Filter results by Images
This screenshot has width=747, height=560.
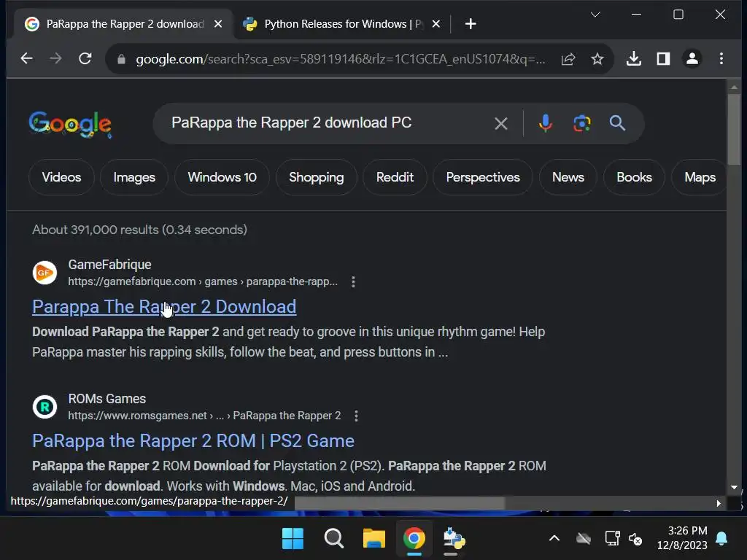134,177
